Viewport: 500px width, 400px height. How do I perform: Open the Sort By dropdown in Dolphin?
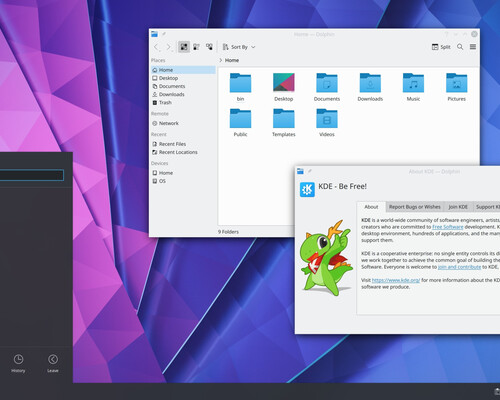point(239,47)
